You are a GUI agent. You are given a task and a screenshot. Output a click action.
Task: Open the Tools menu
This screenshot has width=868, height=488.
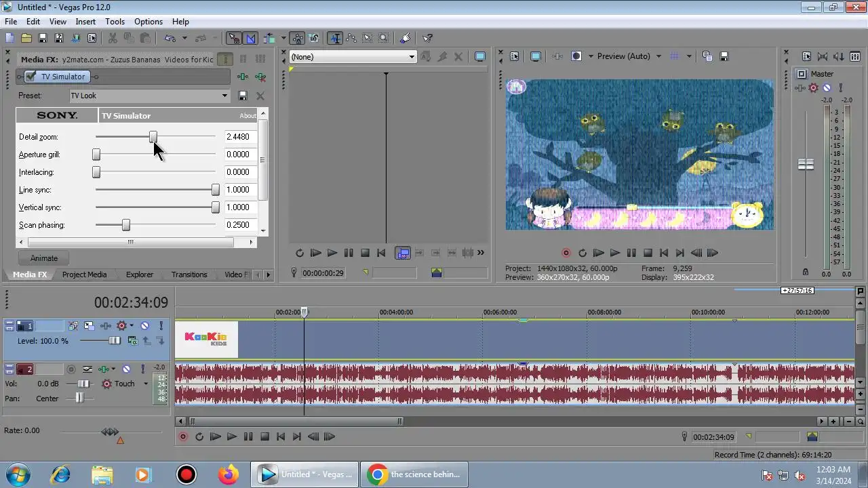point(115,22)
